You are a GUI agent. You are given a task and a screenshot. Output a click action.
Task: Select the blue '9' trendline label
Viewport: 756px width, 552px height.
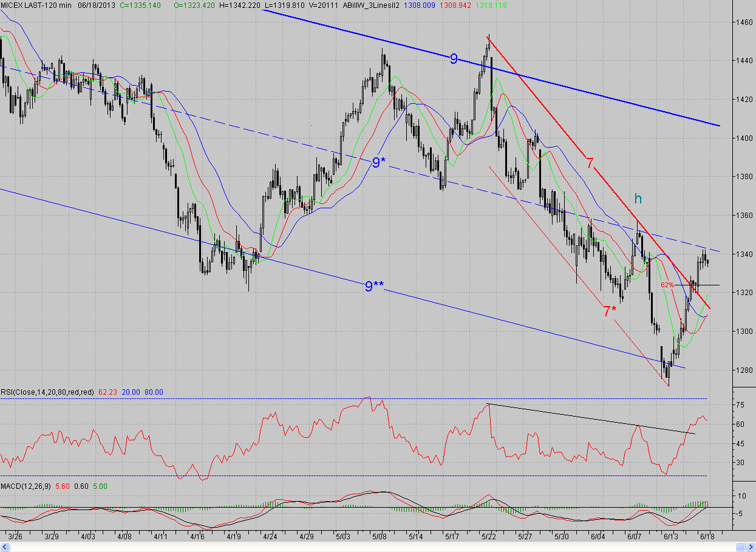[454, 59]
